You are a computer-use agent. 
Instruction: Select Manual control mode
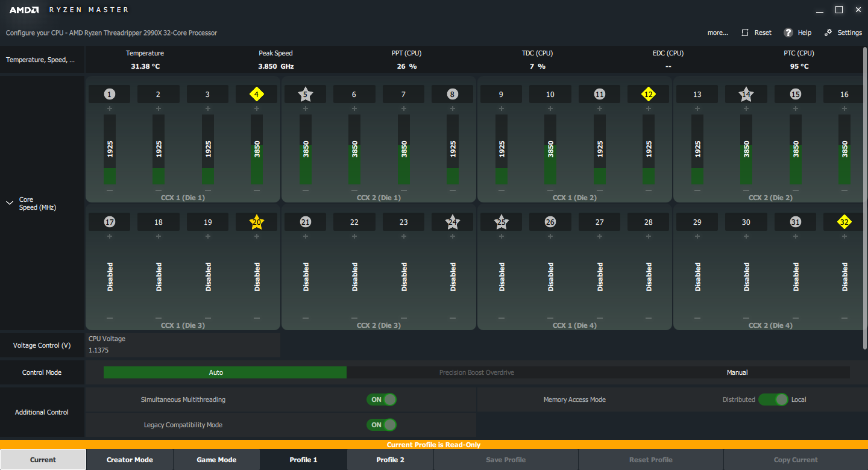coord(737,372)
